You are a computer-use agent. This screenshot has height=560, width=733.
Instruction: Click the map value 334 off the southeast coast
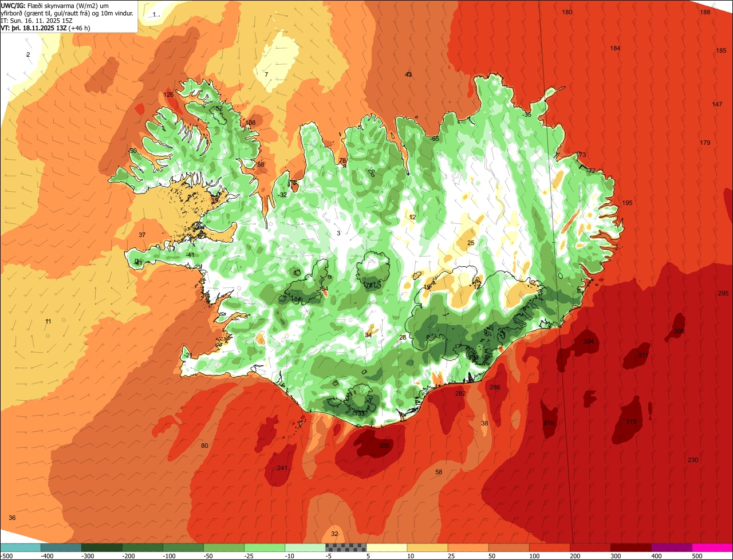[x=589, y=341]
